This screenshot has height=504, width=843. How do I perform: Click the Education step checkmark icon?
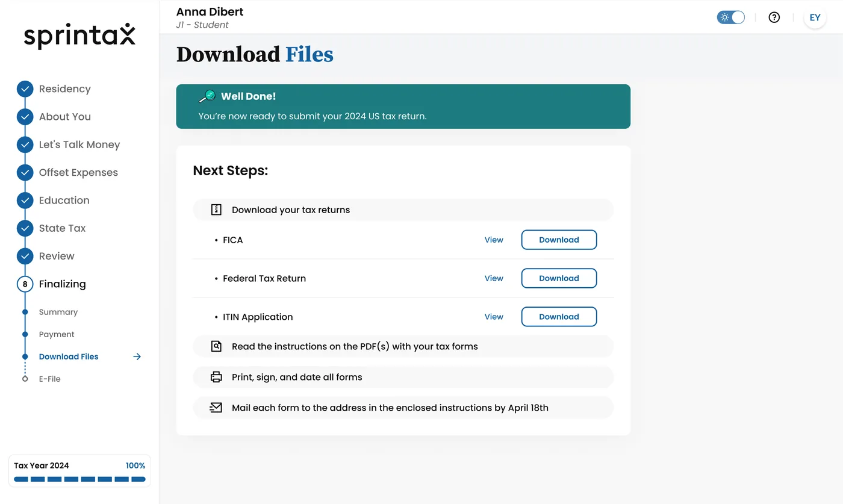coord(25,201)
